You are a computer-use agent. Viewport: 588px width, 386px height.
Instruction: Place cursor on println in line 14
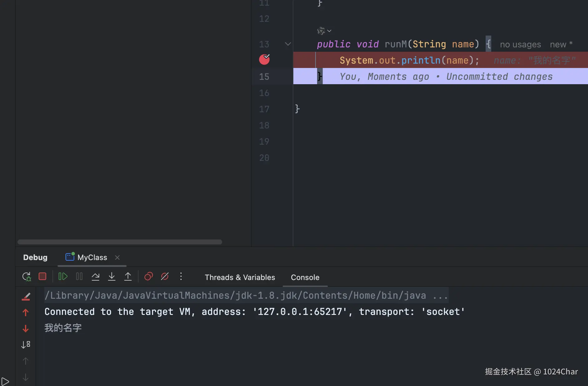coord(421,60)
